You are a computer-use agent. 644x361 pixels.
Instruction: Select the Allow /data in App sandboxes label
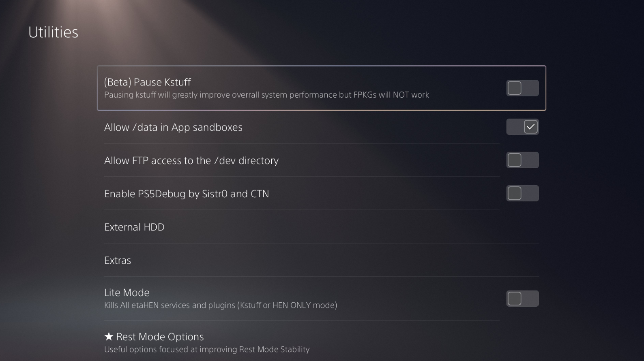(173, 127)
